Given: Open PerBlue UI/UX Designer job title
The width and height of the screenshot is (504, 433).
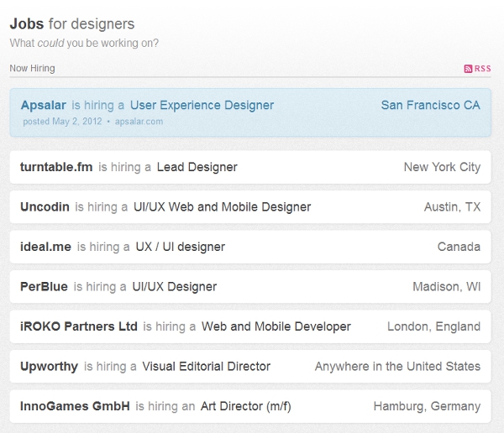Looking at the screenshot, I should click(175, 286).
